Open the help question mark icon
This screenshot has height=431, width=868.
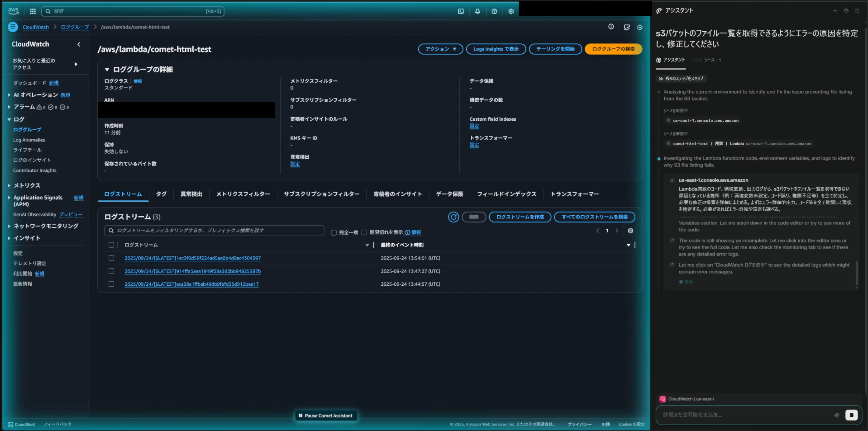click(494, 11)
